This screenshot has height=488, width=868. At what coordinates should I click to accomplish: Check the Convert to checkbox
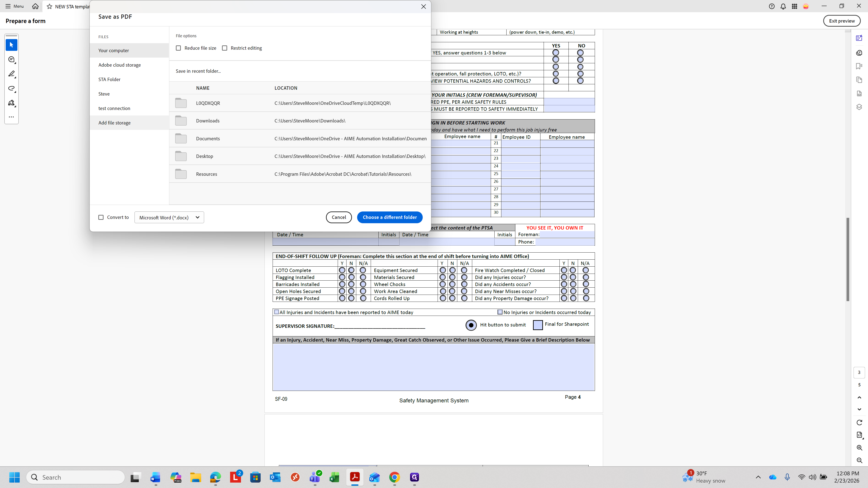101,217
